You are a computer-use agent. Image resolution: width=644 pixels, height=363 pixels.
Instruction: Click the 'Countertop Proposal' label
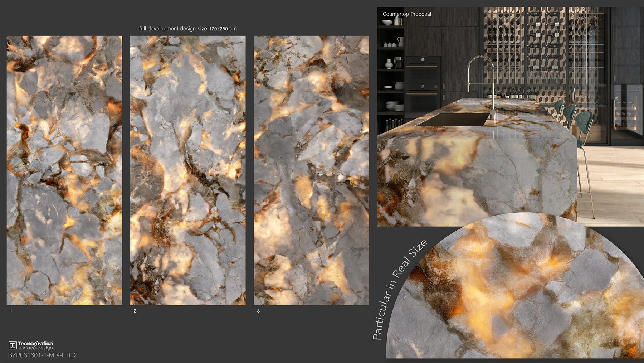pyautogui.click(x=407, y=14)
